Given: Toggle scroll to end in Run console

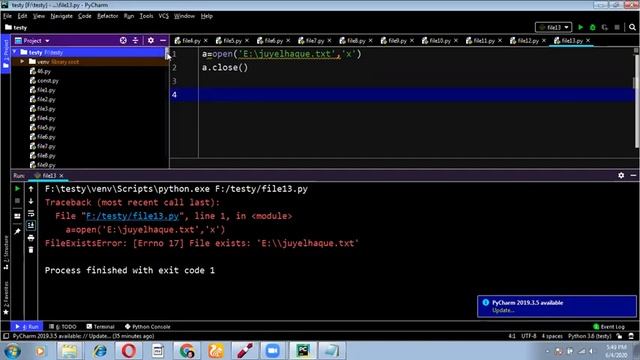Looking at the screenshot, I should (x=31, y=225).
